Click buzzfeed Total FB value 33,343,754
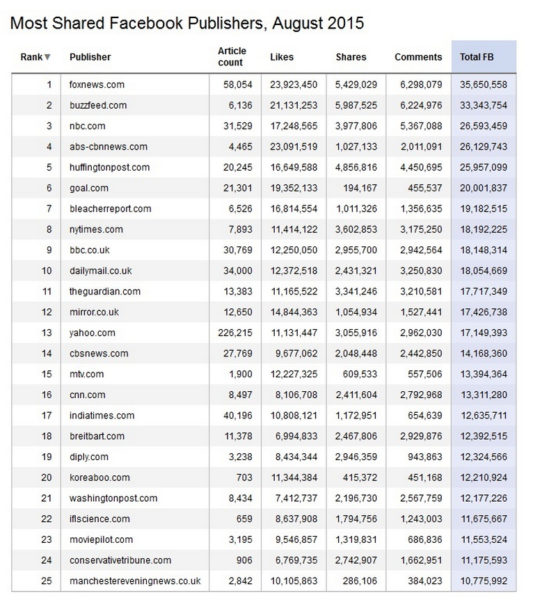Screen dimensions: 533x600 pyautogui.click(x=484, y=105)
